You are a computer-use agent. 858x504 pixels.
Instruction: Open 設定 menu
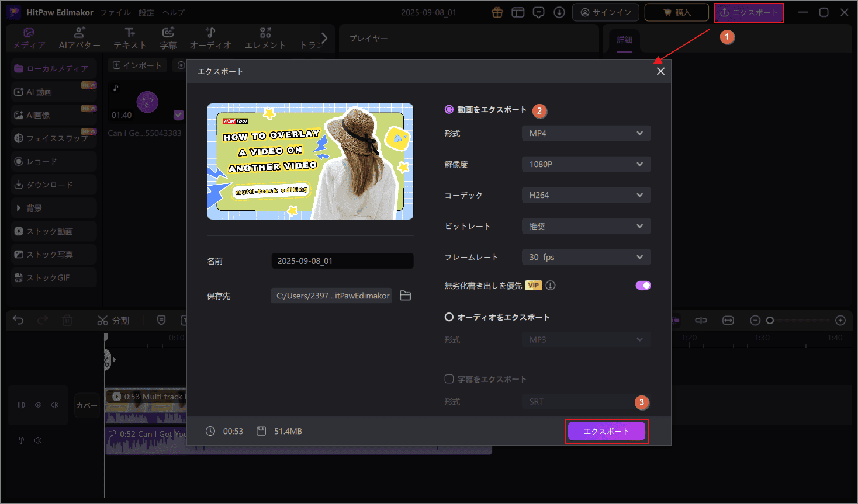click(x=147, y=12)
